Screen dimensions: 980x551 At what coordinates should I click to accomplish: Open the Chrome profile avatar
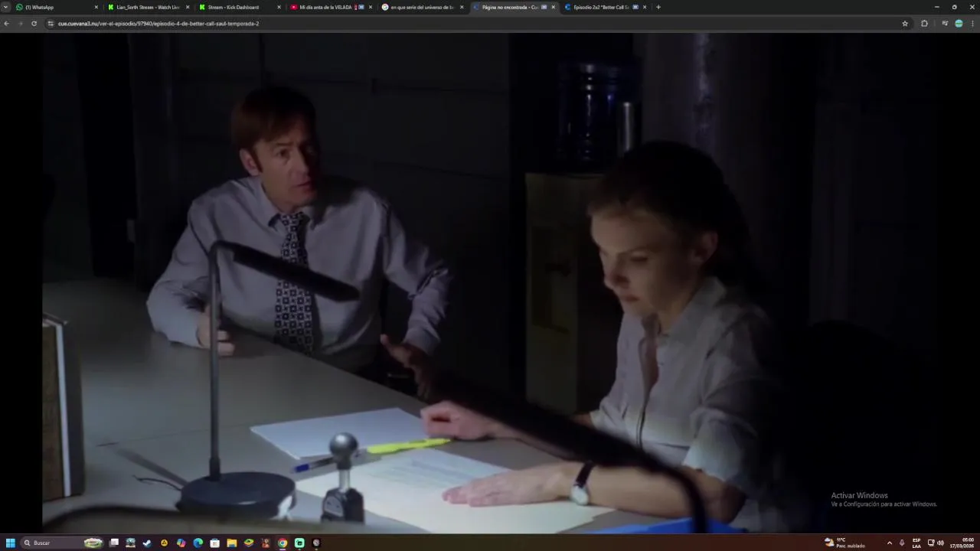tap(959, 24)
